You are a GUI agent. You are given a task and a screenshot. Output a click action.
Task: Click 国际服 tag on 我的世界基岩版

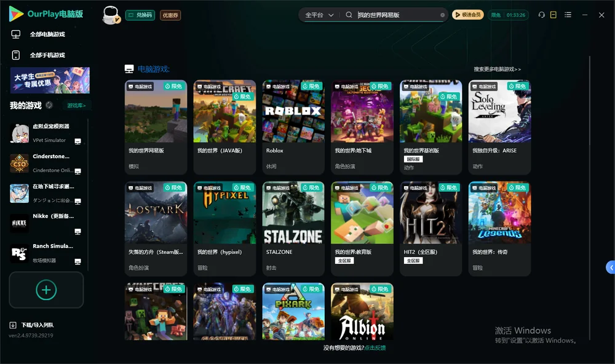pos(413,159)
